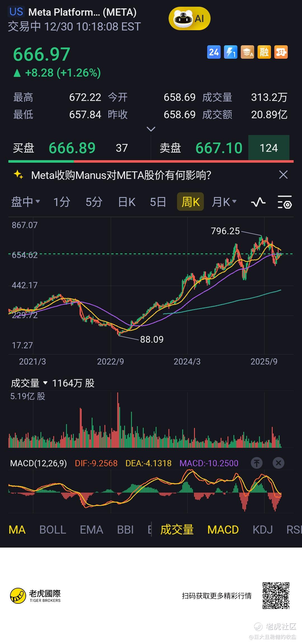302x644 pixels.
Task: Tap the DEA:-4.1318 readout
Action: coord(148,463)
